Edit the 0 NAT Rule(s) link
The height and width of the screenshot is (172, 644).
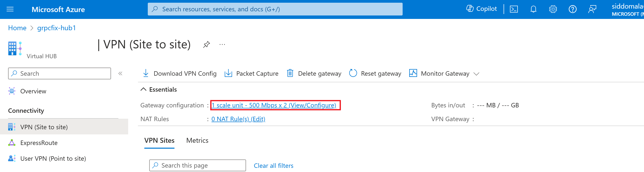pyautogui.click(x=238, y=119)
